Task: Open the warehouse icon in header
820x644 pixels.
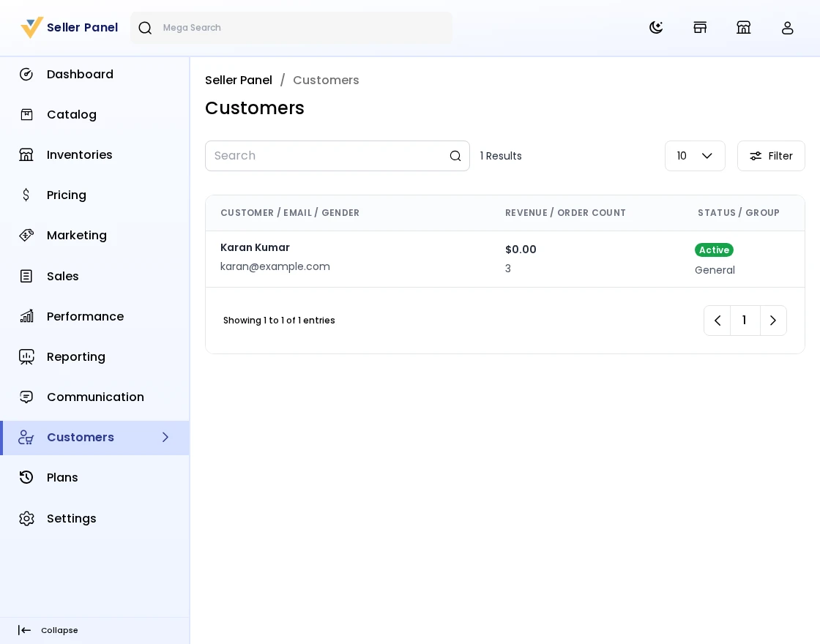Action: pos(743,28)
